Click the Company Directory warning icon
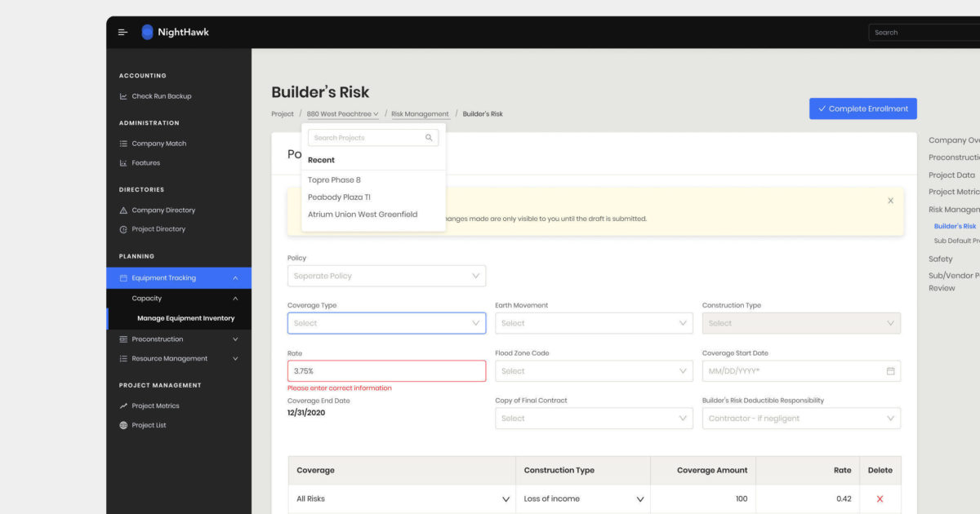 123,210
